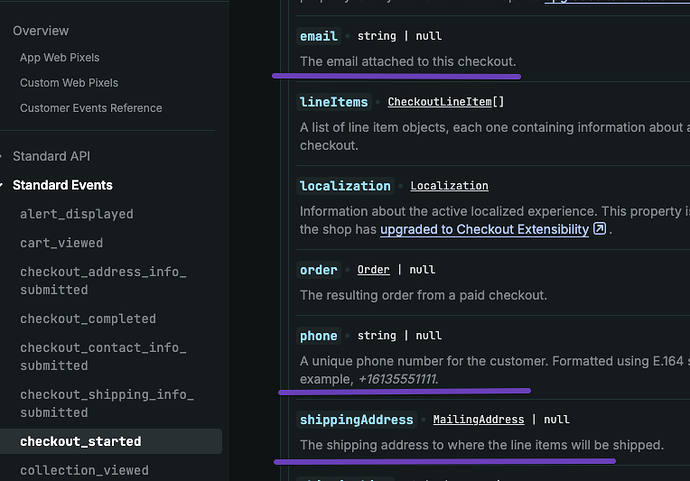Viewport: 690px width, 481px height.
Task: Select checkout_shipping_info_submitted in sidebar
Action: (x=102, y=403)
